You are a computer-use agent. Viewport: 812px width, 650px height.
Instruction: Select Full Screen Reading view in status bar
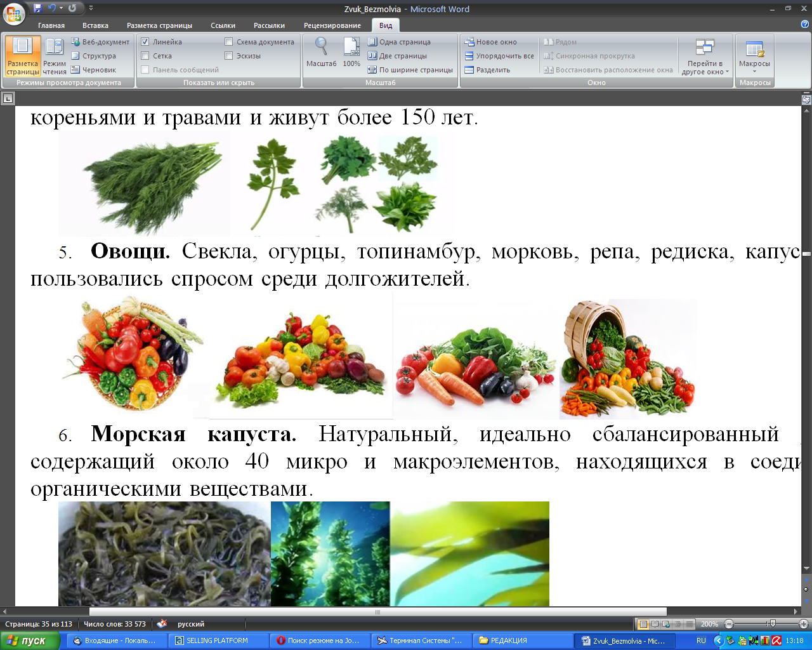[x=655, y=624]
